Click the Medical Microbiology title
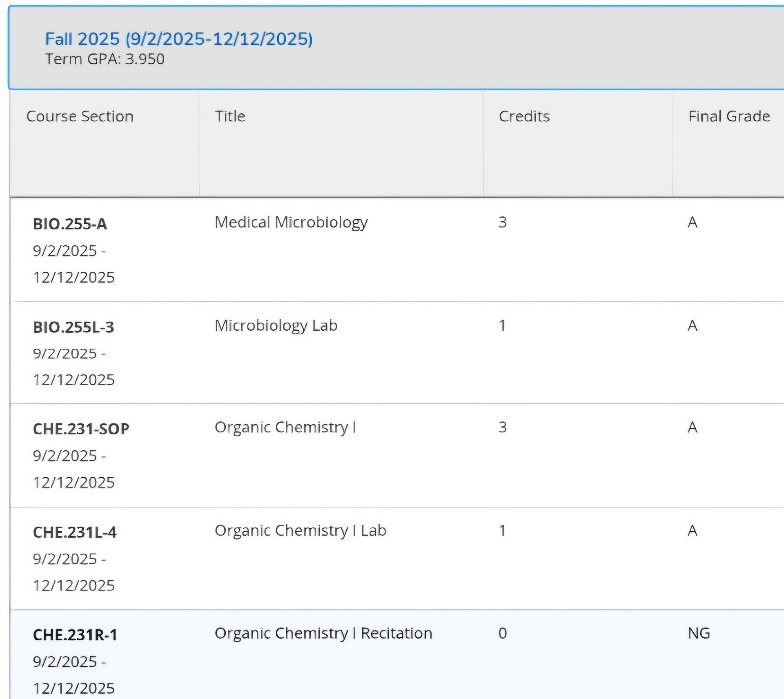 click(291, 222)
